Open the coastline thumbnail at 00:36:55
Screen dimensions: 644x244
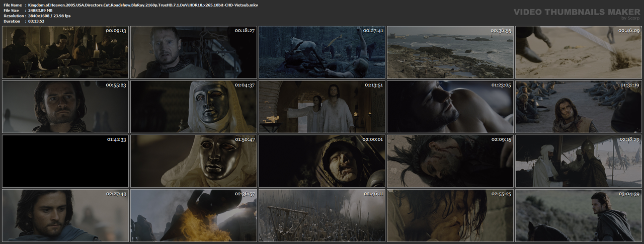pyautogui.click(x=450, y=52)
